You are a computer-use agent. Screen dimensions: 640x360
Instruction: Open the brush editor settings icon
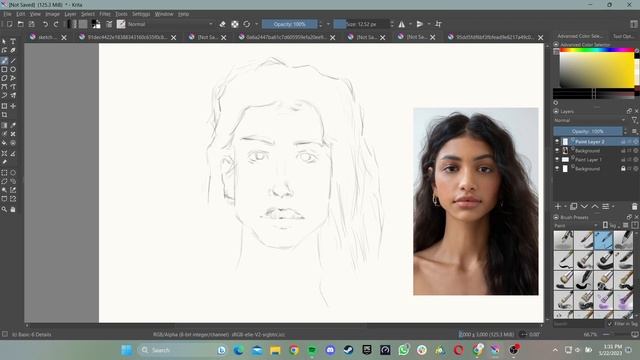(109, 24)
